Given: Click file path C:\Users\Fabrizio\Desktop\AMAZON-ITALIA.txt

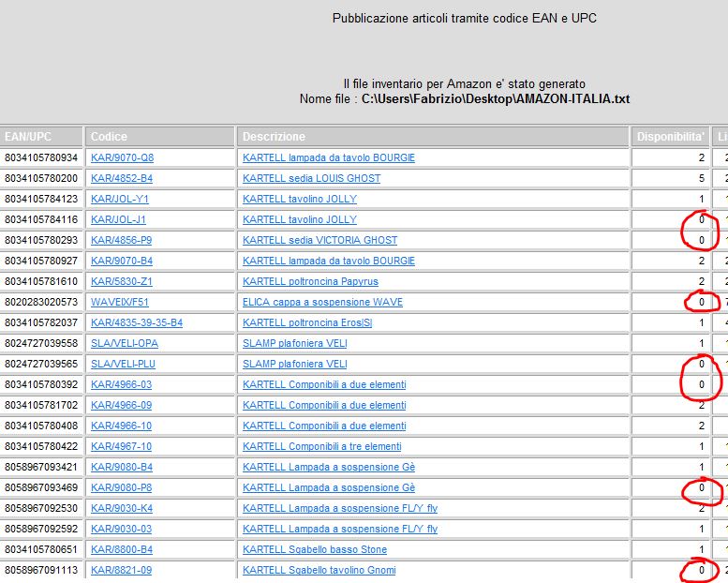Looking at the screenshot, I should coord(496,99).
